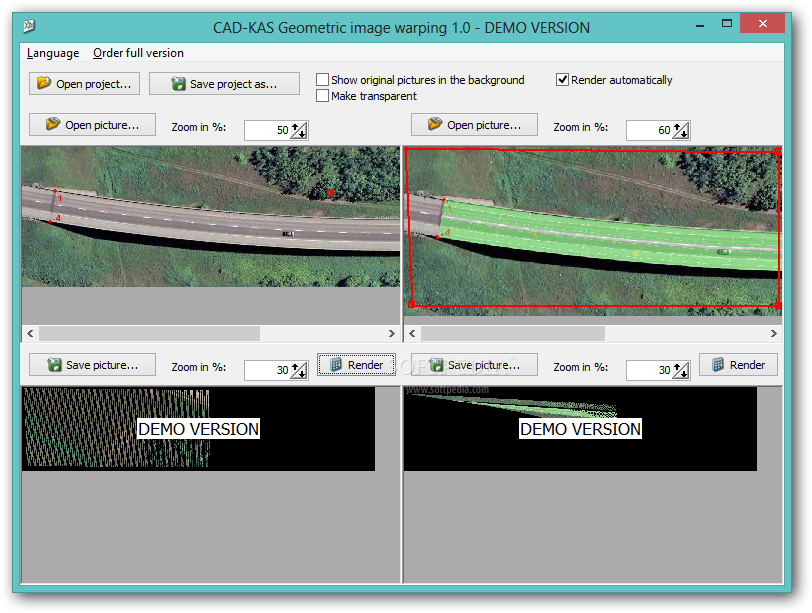Maximize the CAD-KAS window

click(x=727, y=23)
